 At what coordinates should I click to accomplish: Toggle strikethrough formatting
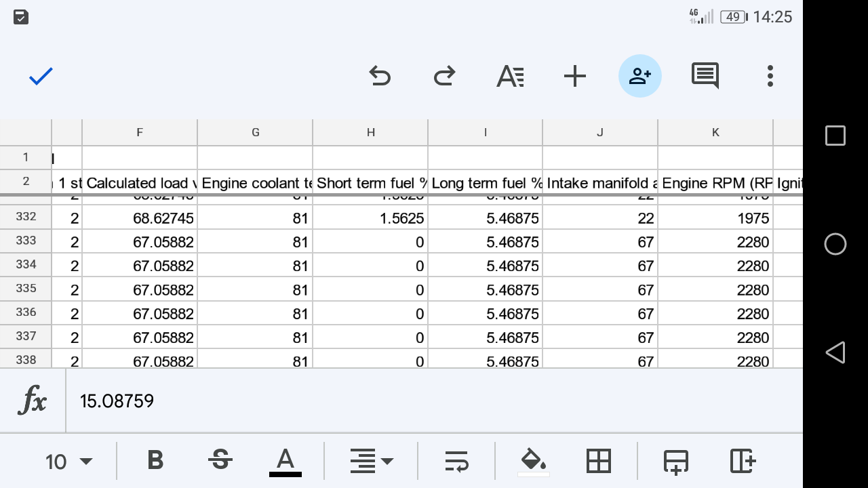click(x=220, y=461)
